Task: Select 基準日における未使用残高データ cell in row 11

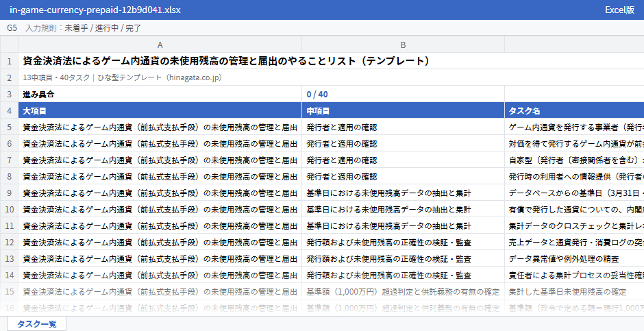Action: pos(404,225)
